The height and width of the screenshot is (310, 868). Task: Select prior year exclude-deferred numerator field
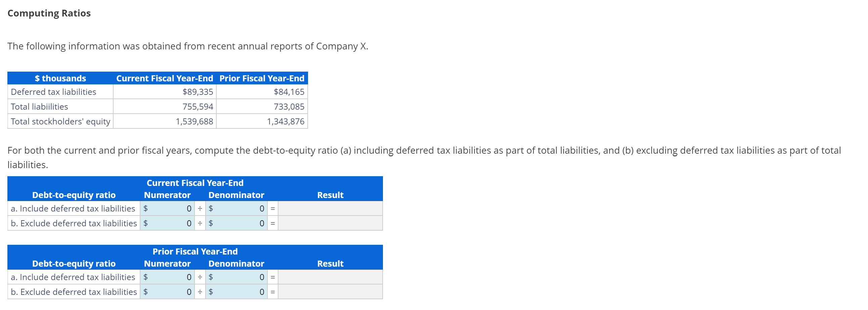(167, 292)
